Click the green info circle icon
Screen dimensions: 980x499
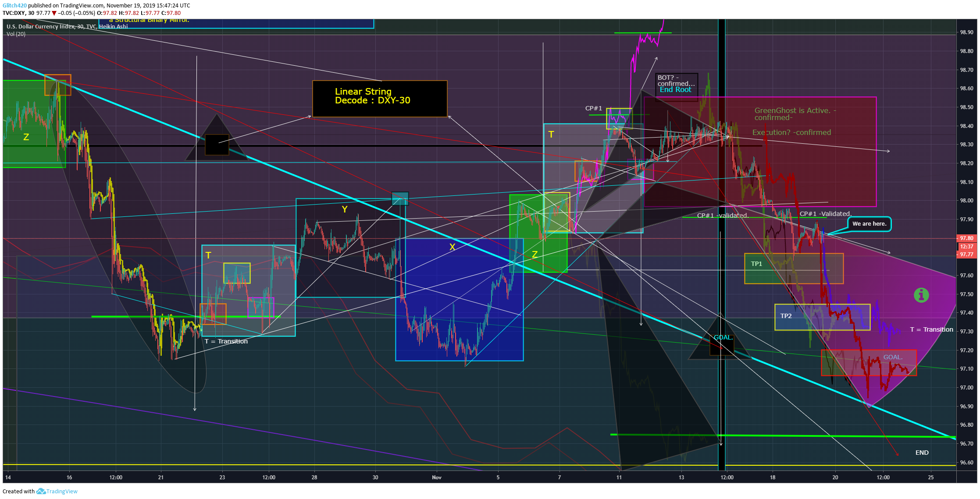[x=921, y=295]
